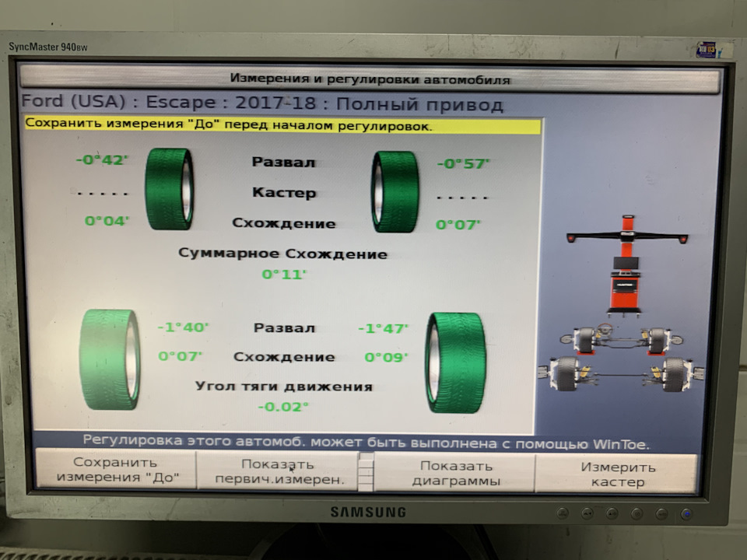Select the front left green wheel icon
This screenshot has height=560, width=747.
(x=169, y=189)
